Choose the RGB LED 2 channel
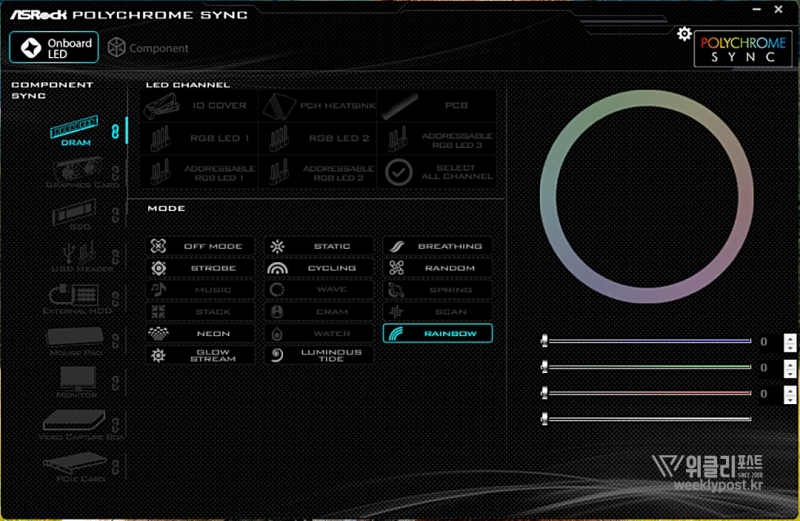The height and width of the screenshot is (521, 800). pos(318,138)
